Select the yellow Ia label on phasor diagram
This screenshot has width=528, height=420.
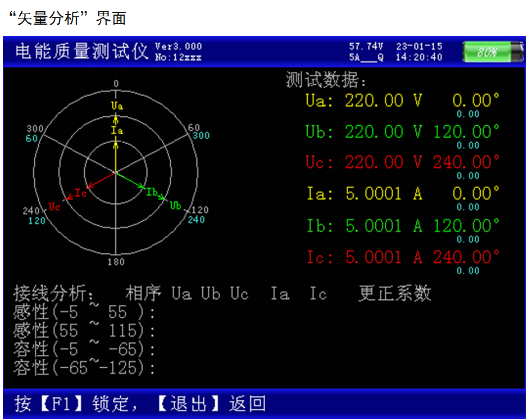[116, 131]
